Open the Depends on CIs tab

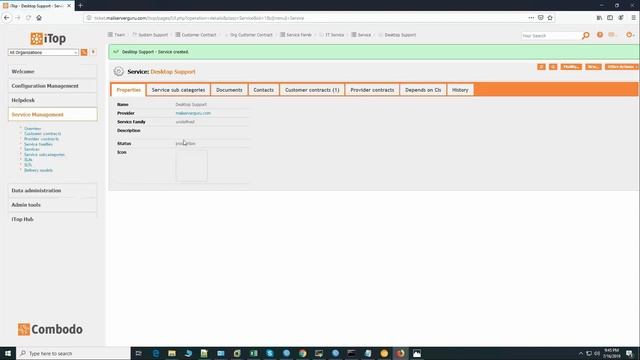(423, 90)
